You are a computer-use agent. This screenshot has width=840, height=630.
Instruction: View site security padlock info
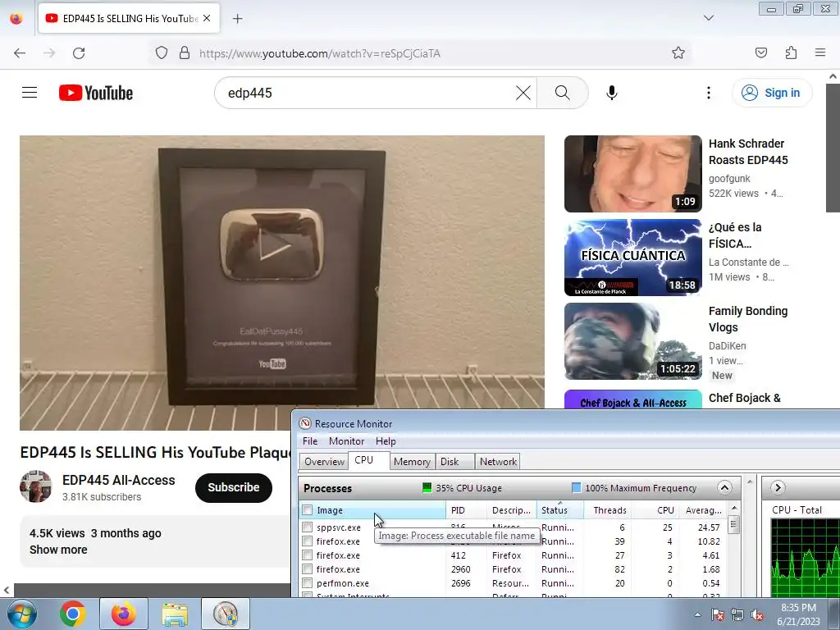click(185, 53)
